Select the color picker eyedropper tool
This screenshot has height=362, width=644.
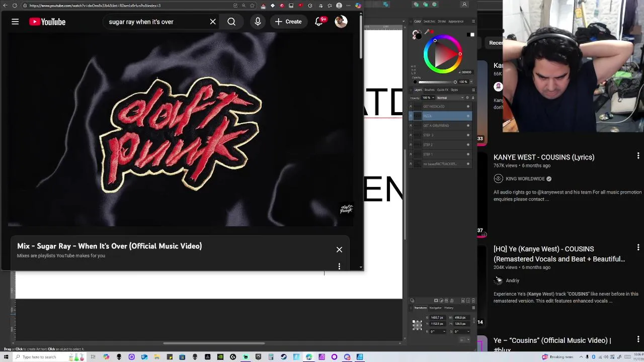click(x=427, y=32)
